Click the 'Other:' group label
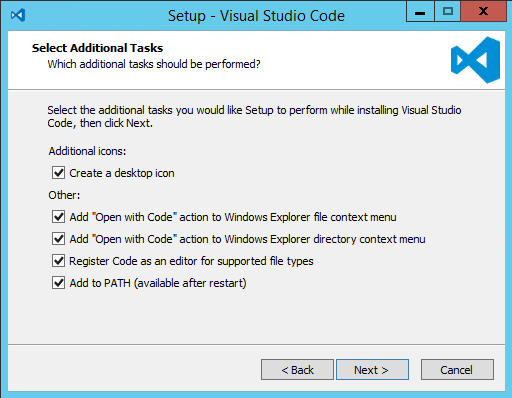This screenshot has height=398, width=512. pyautogui.click(x=64, y=195)
